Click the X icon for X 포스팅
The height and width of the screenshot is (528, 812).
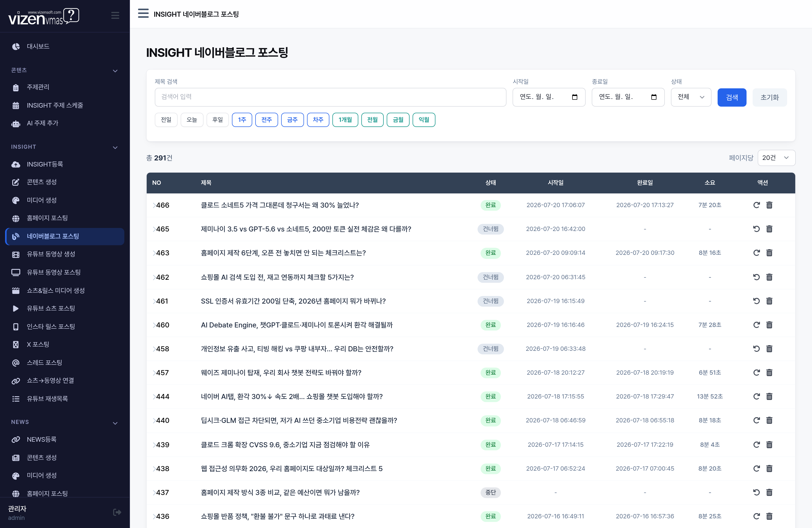[x=16, y=345]
